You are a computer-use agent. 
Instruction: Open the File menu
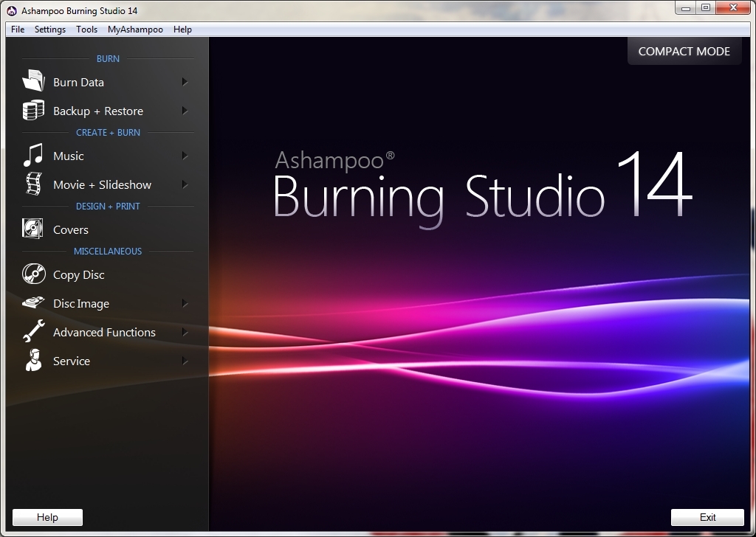[18, 30]
